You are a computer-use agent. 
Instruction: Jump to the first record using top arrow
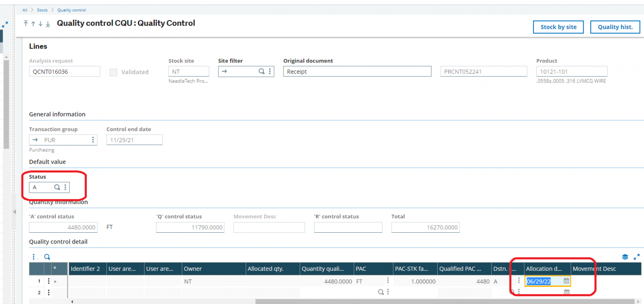coord(26,24)
